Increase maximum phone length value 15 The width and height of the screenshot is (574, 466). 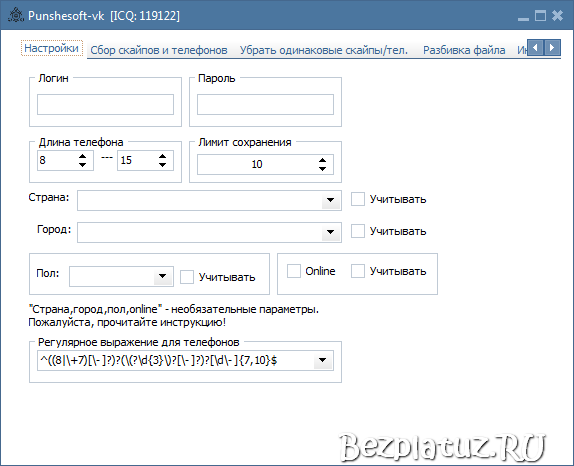(x=162, y=156)
